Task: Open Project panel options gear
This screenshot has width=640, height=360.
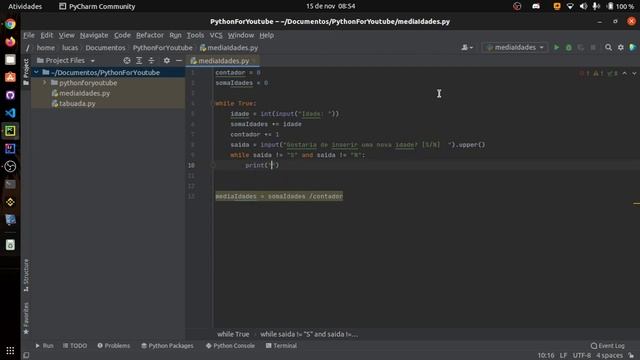Action: [x=167, y=60]
